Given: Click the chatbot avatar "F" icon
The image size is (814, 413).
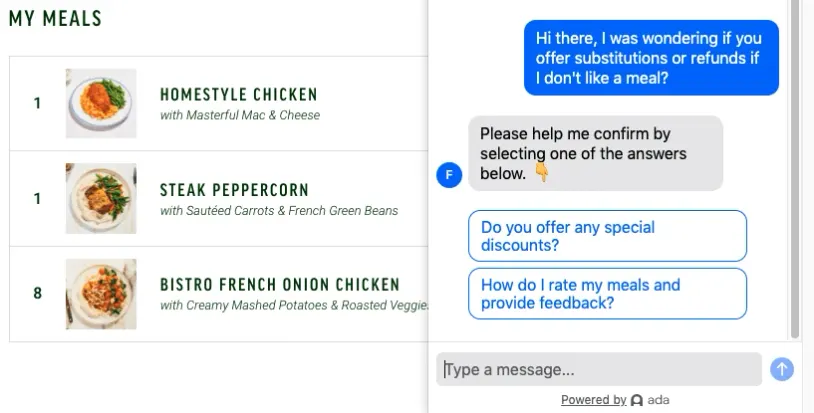Looking at the screenshot, I should [449, 176].
